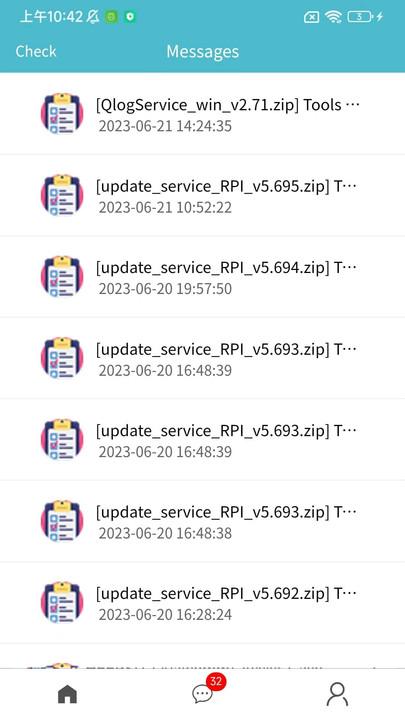Image resolution: width=405 pixels, height=720 pixels.
Task: Tap the muted bell status icon
Action: pyautogui.click(x=93, y=17)
